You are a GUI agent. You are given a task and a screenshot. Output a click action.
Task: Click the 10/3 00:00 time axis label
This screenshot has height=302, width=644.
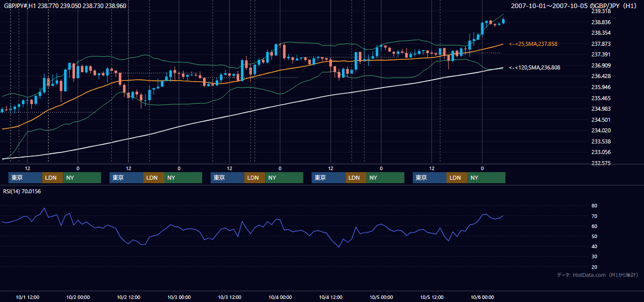[x=179, y=297]
